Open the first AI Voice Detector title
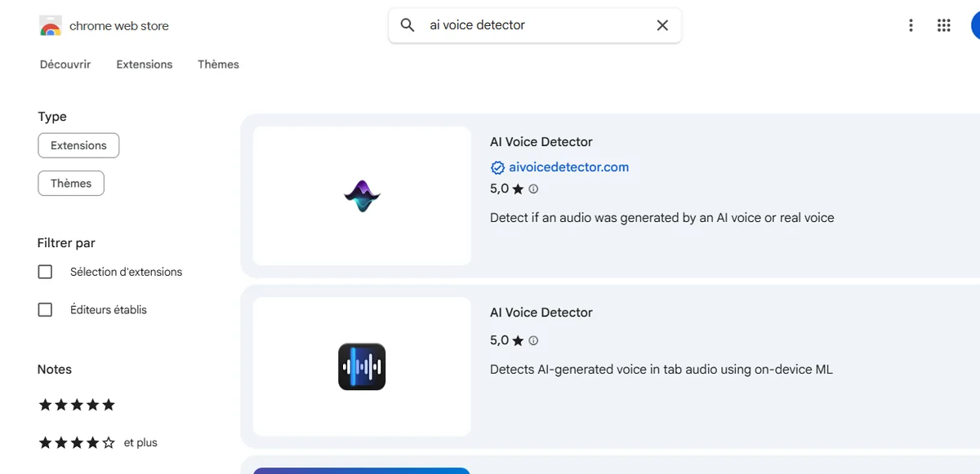The image size is (980, 474). coord(541,142)
